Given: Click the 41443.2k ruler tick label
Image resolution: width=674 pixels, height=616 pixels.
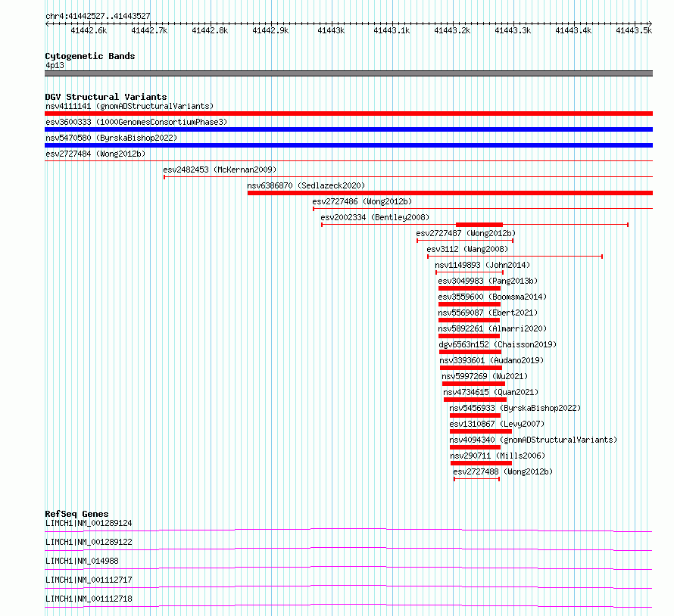Looking at the screenshot, I should (452, 31).
